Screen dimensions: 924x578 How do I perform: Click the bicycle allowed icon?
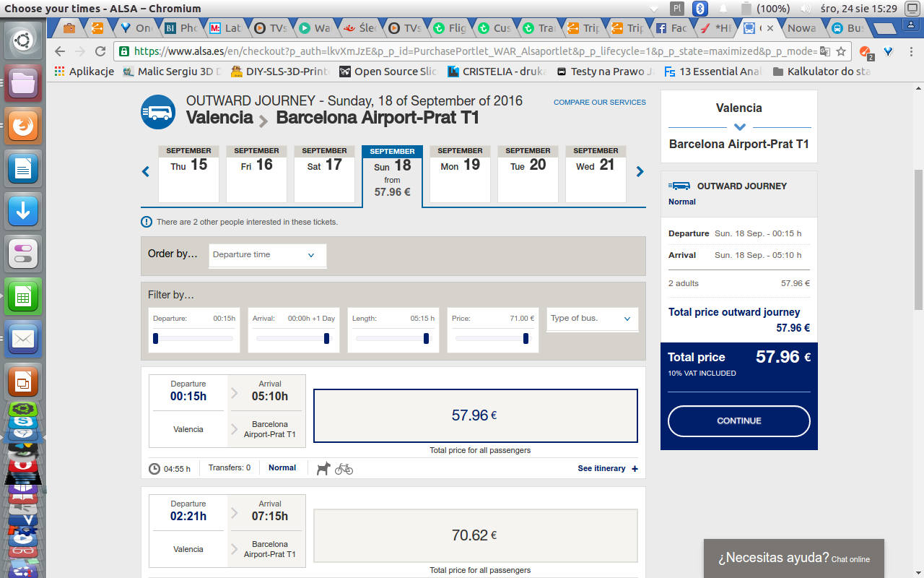coord(344,468)
